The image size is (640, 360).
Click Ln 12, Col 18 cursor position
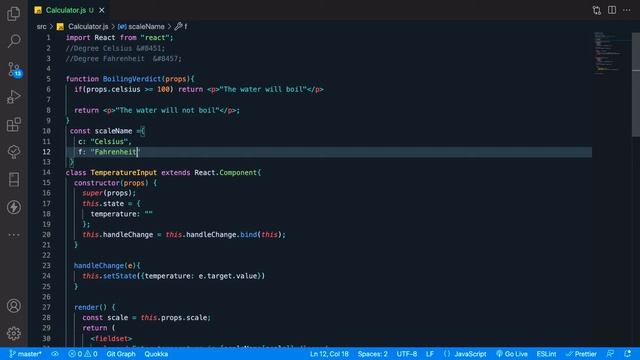[329, 354]
